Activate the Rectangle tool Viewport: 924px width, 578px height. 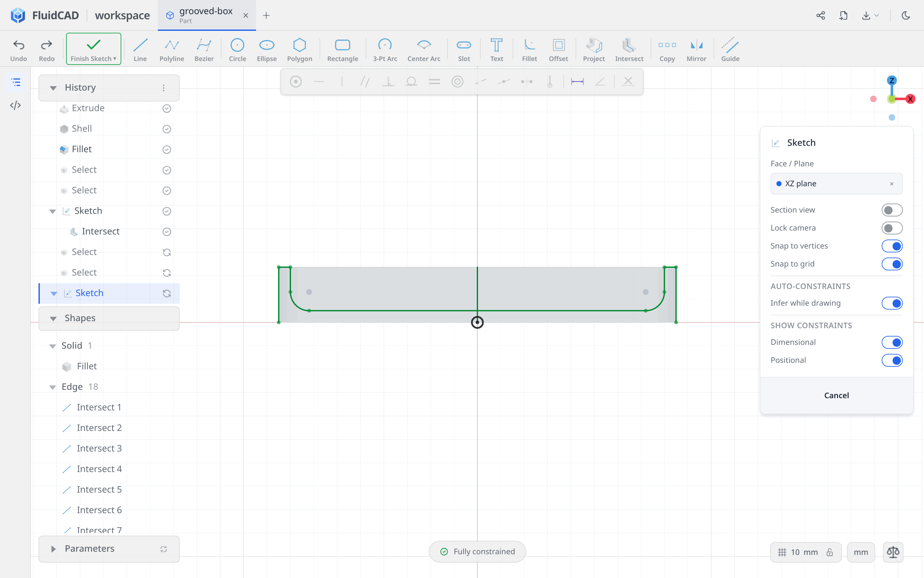click(x=343, y=50)
